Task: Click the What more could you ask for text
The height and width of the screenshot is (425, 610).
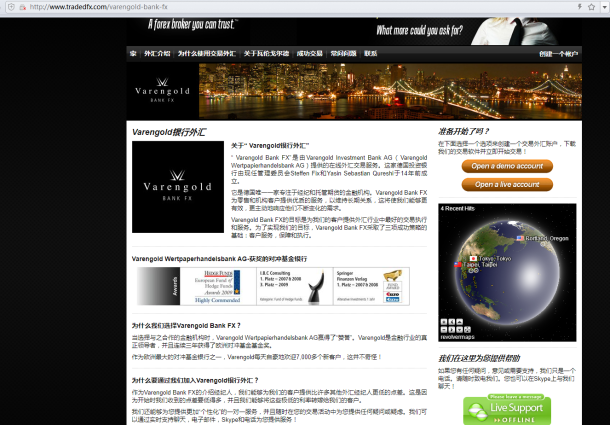Action: [x=420, y=30]
